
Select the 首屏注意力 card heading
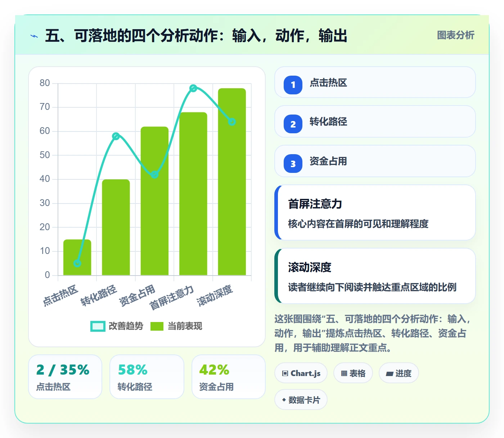pos(315,204)
